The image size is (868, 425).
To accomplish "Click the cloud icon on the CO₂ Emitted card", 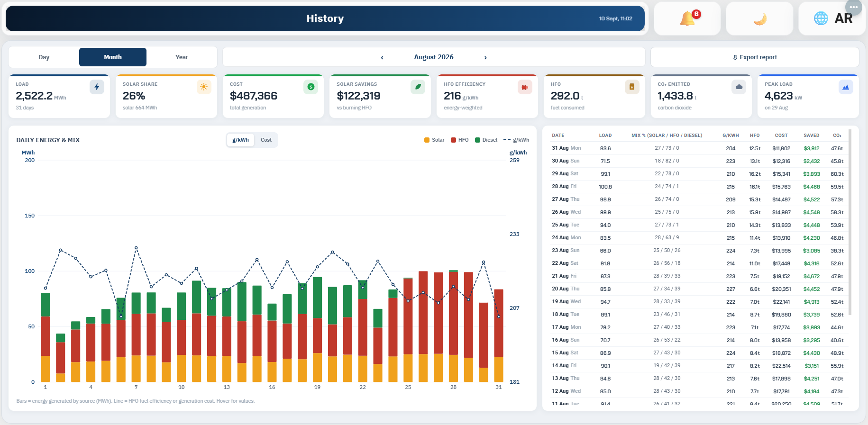I will click(739, 87).
